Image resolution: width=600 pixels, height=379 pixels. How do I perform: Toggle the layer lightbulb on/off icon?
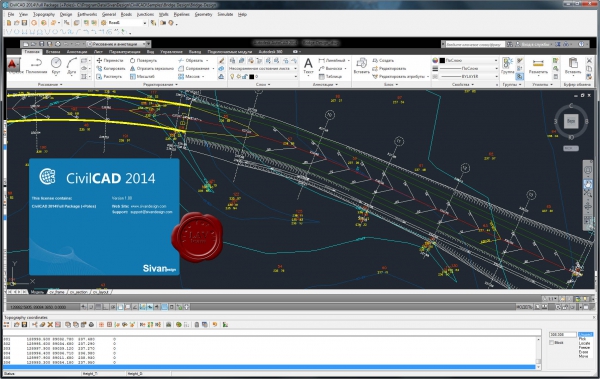(x=232, y=77)
